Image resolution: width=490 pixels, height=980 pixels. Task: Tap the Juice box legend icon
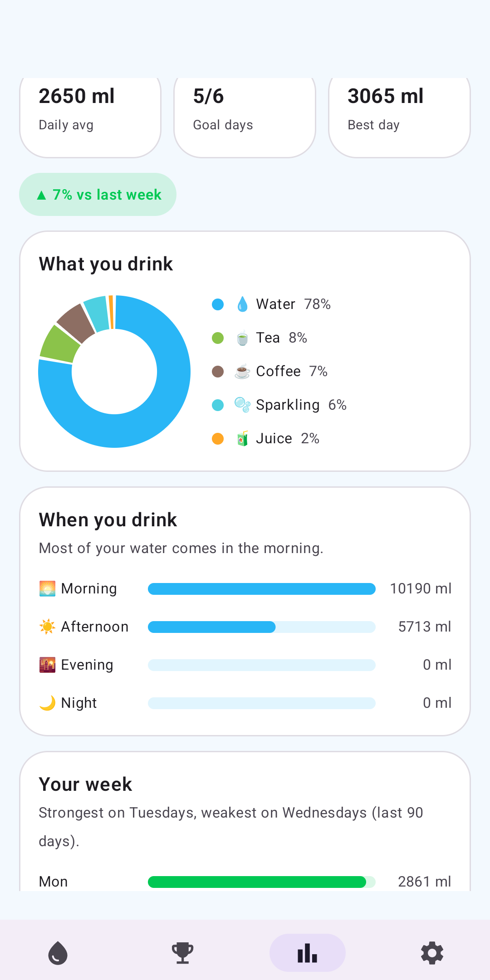click(243, 438)
